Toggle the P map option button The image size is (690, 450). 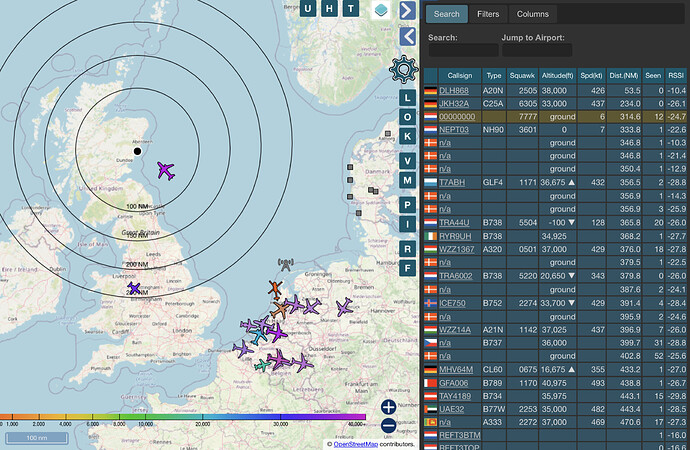click(x=407, y=205)
